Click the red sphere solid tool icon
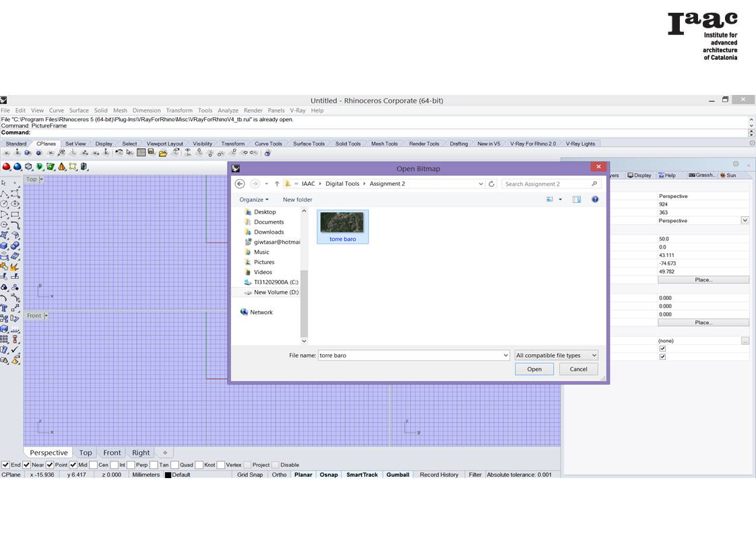The width and height of the screenshot is (756, 534). [7, 167]
